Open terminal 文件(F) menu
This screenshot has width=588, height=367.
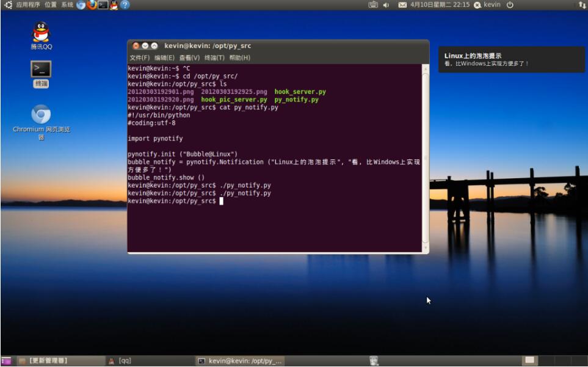coord(139,58)
